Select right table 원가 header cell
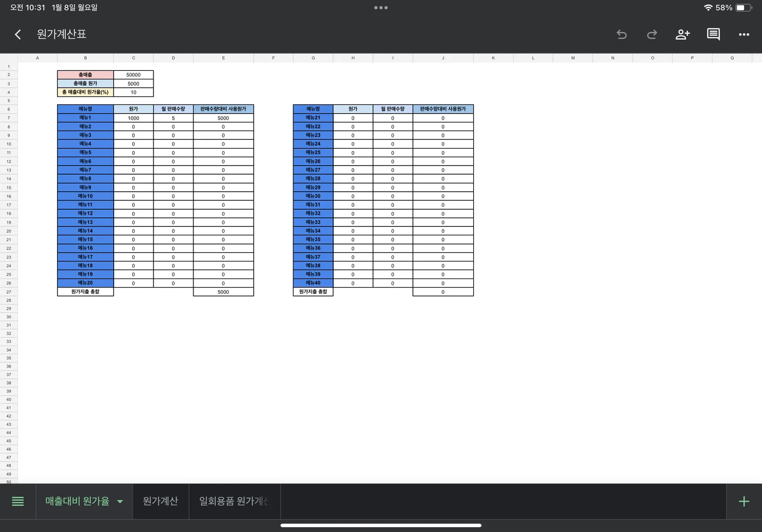This screenshot has width=762, height=532. (x=353, y=109)
